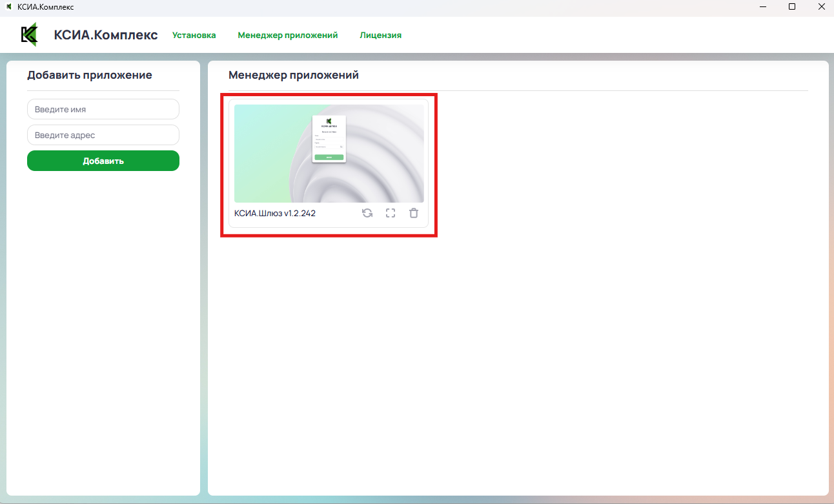Click the КСИА.Комплекс header brand name
The width and height of the screenshot is (834, 504).
pyautogui.click(x=106, y=35)
